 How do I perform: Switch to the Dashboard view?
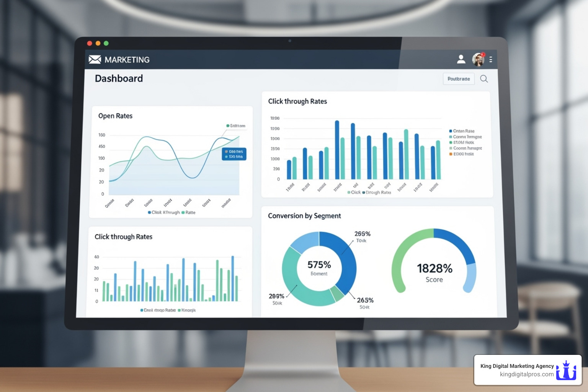click(119, 78)
